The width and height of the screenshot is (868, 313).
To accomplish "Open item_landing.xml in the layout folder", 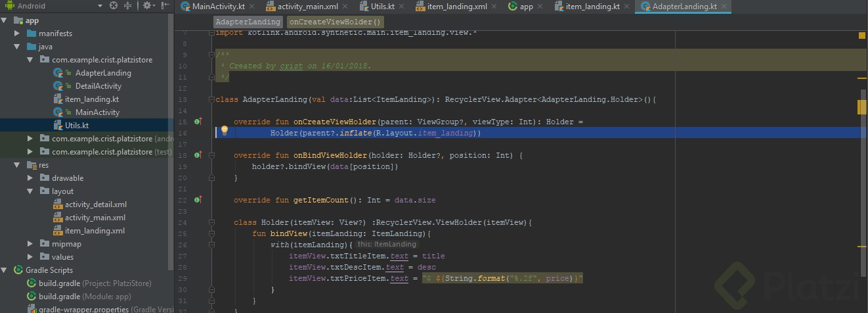I will coord(95,231).
